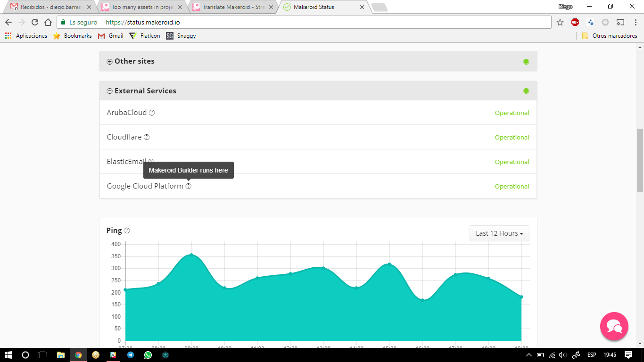
Task: Open Telegram from the taskbar
Action: tap(130, 355)
